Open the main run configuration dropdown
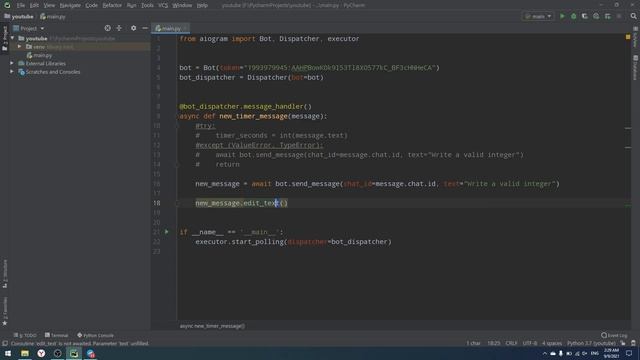640x360 pixels. point(538,16)
